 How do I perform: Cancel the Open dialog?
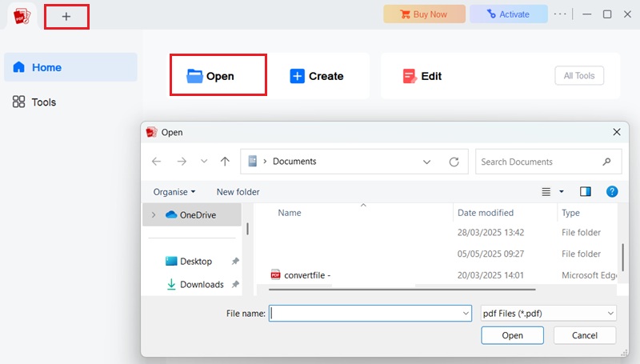pyautogui.click(x=585, y=335)
